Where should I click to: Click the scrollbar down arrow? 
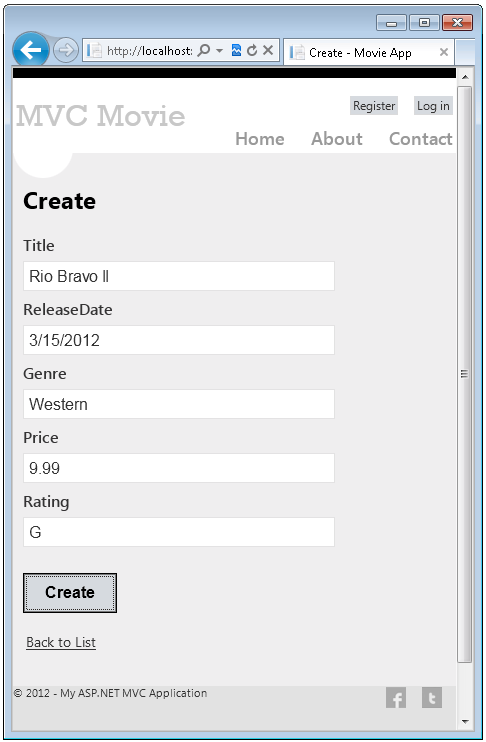tap(465, 722)
